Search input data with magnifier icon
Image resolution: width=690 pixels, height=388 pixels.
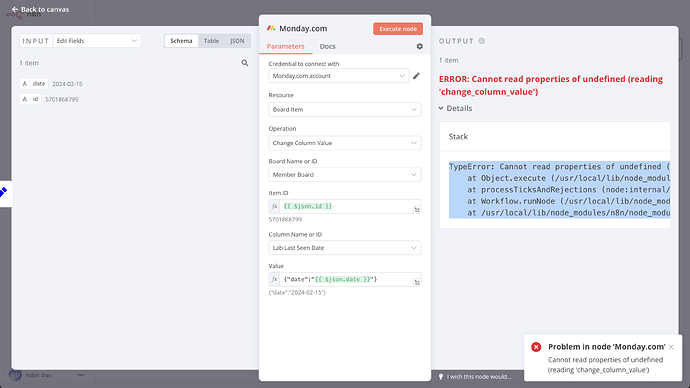[x=245, y=63]
